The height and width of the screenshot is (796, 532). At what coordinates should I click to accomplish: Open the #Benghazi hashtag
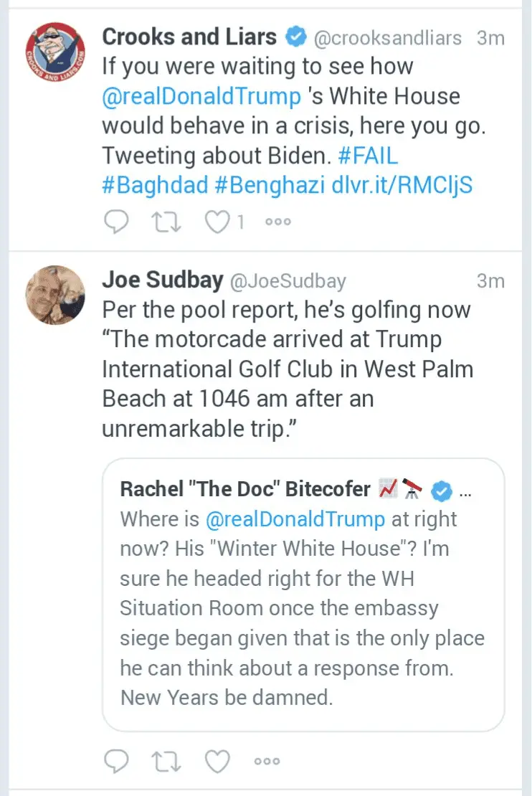(x=270, y=185)
